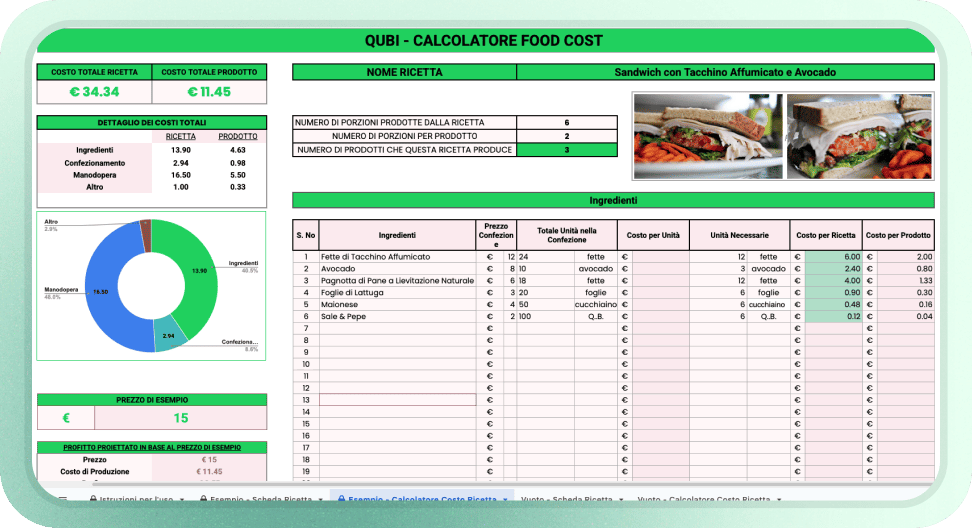Select the Avocado ingredient cell
Viewport: 972px width, 528px height.
pyautogui.click(x=397, y=269)
